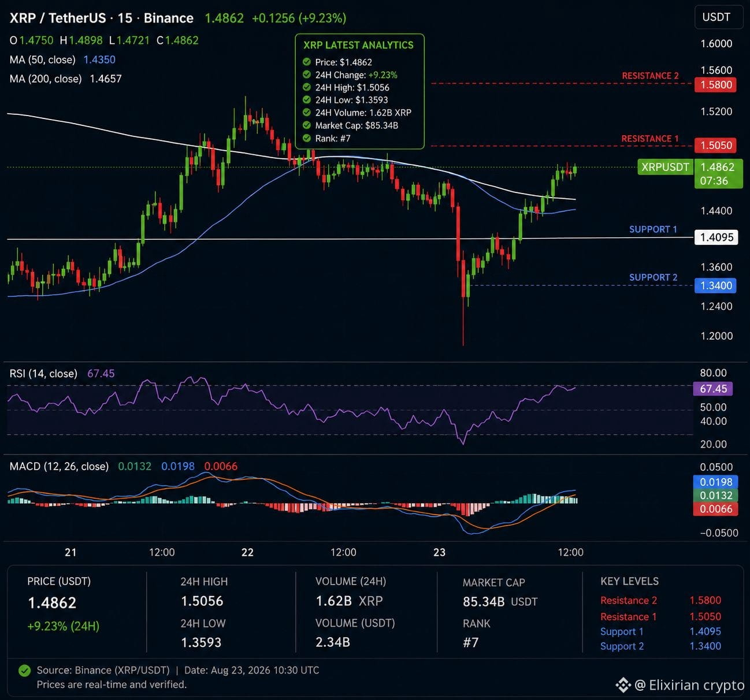The height and width of the screenshot is (700, 750).
Task: Click the +9.23% (24H) change in stats panel
Action: [x=64, y=626]
